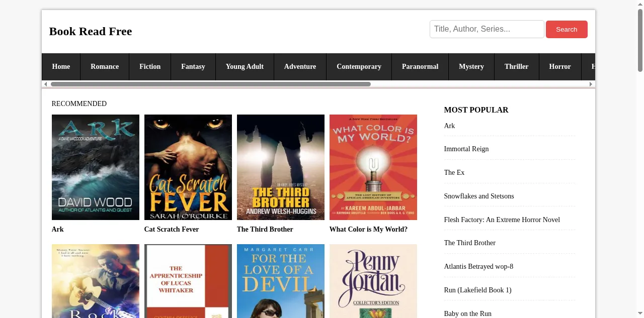
Task: Open the guitar player book cover
Action: [x=96, y=281]
